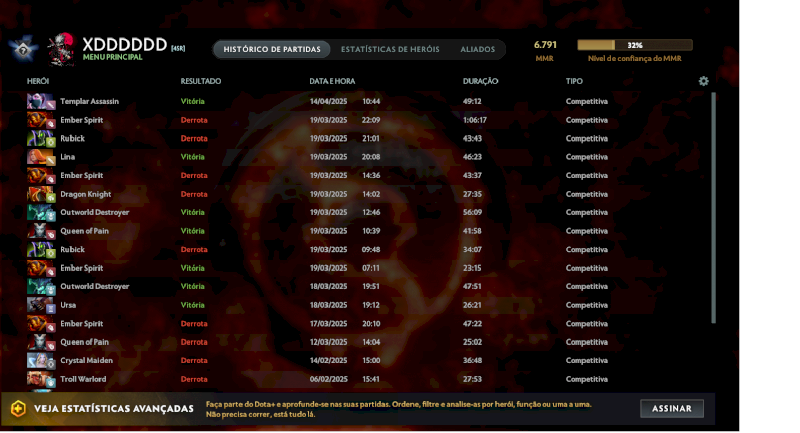The image size is (800, 433).
Task: Click Dragon Knight hero name
Action: click(x=86, y=194)
